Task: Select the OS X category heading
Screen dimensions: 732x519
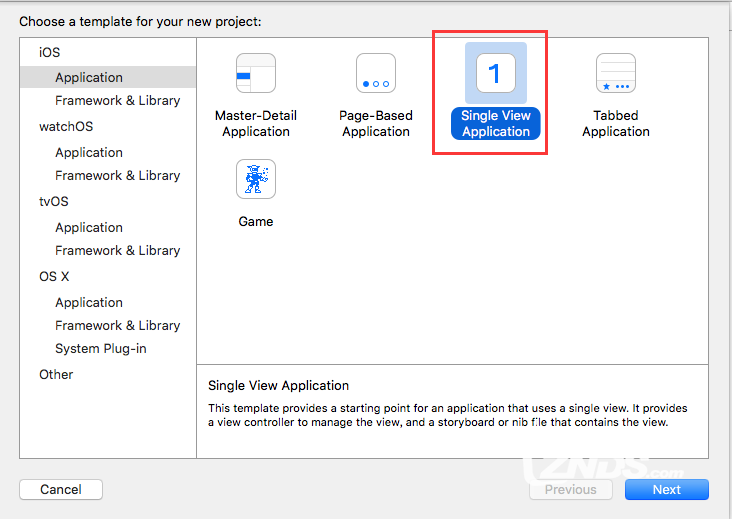Action: (54, 276)
